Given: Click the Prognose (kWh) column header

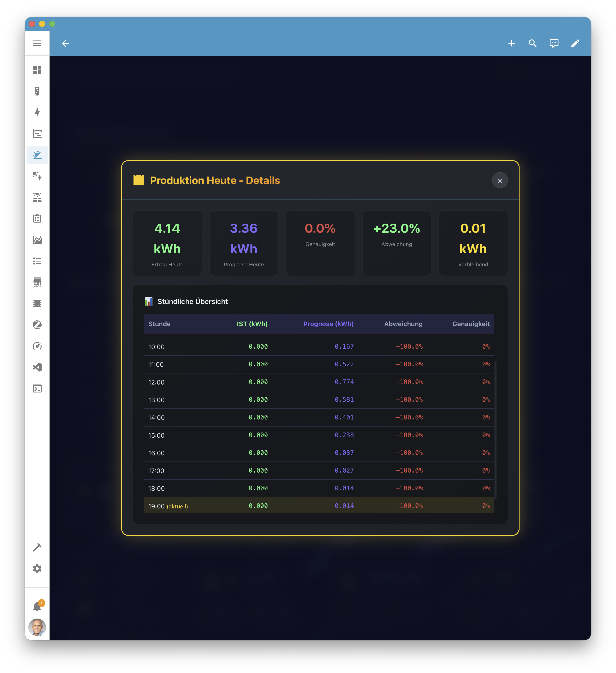Looking at the screenshot, I should [328, 324].
